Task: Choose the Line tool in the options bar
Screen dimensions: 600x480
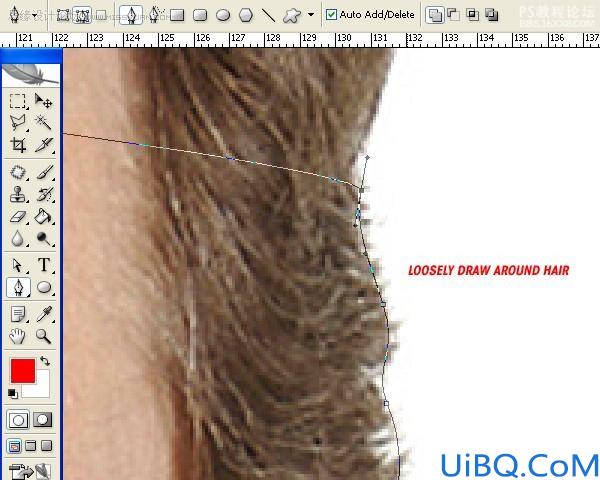Action: click(x=268, y=15)
